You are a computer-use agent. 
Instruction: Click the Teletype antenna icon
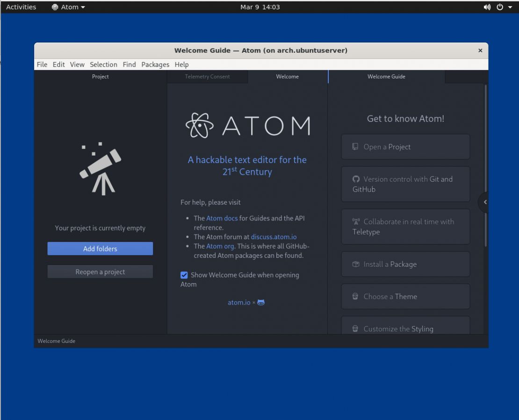(x=356, y=221)
